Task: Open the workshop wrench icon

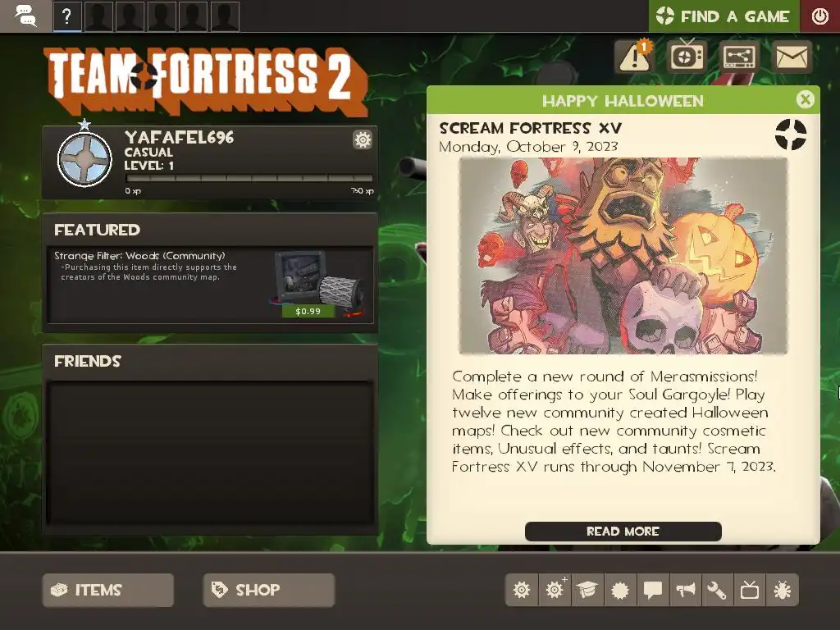Action: click(x=717, y=590)
